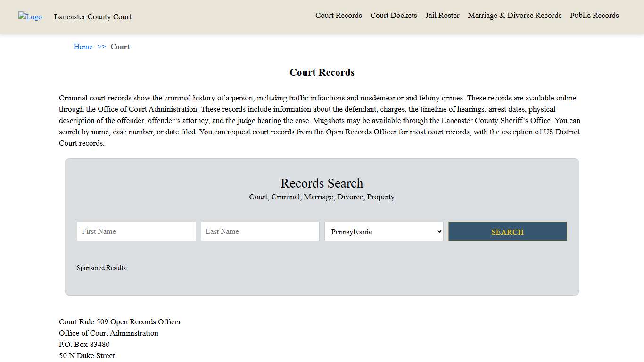Image resolution: width=644 pixels, height=362 pixels.
Task: Open the Public Records page
Action: click(594, 16)
